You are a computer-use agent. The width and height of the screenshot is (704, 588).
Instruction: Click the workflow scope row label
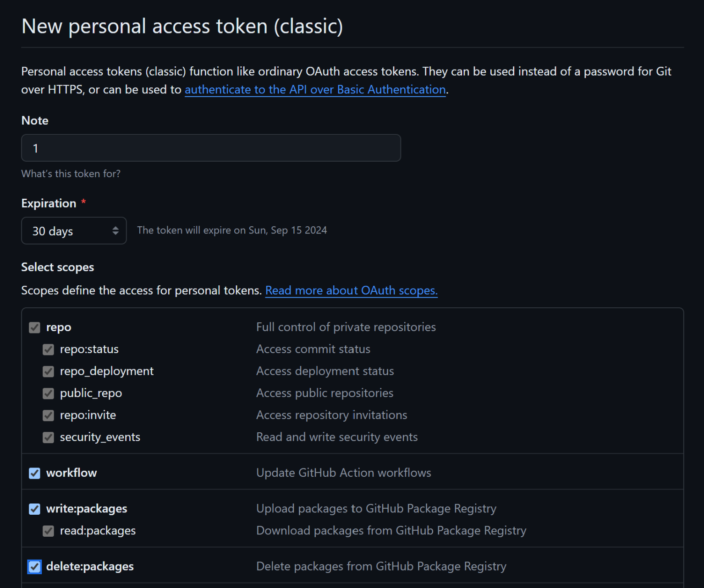71,473
